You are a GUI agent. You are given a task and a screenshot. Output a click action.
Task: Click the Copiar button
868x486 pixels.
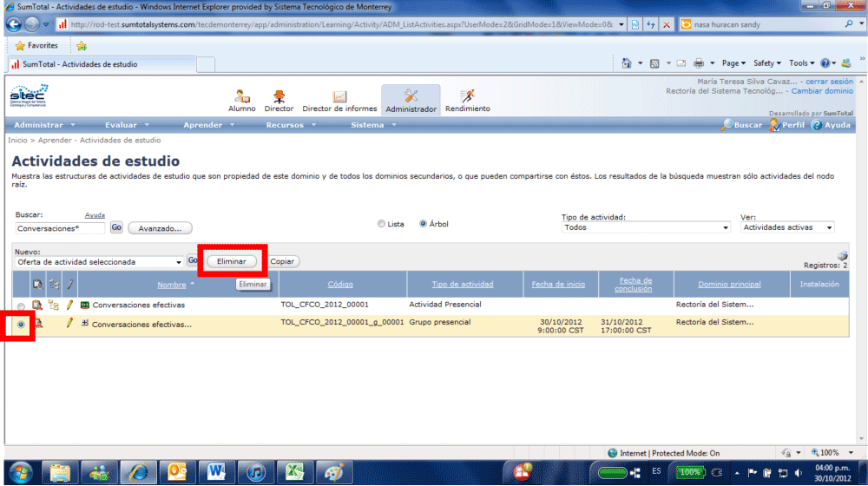(x=282, y=261)
